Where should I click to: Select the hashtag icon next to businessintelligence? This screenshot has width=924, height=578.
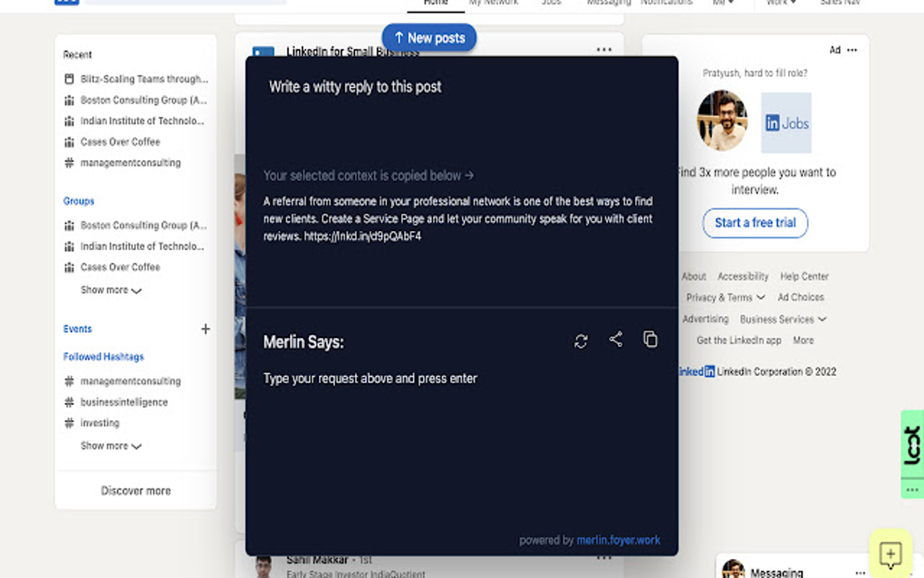68,401
